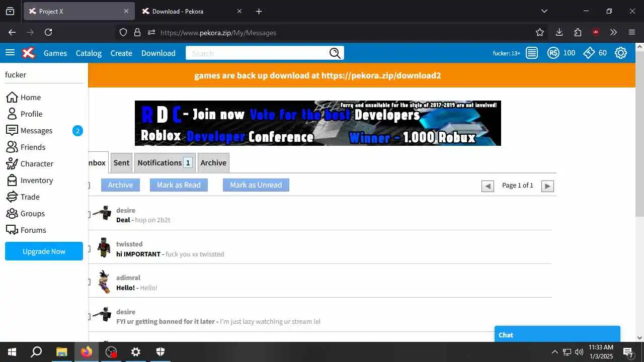The height and width of the screenshot is (362, 644).
Task: Switch to Download - Pekora browser tab
Action: pyautogui.click(x=192, y=11)
